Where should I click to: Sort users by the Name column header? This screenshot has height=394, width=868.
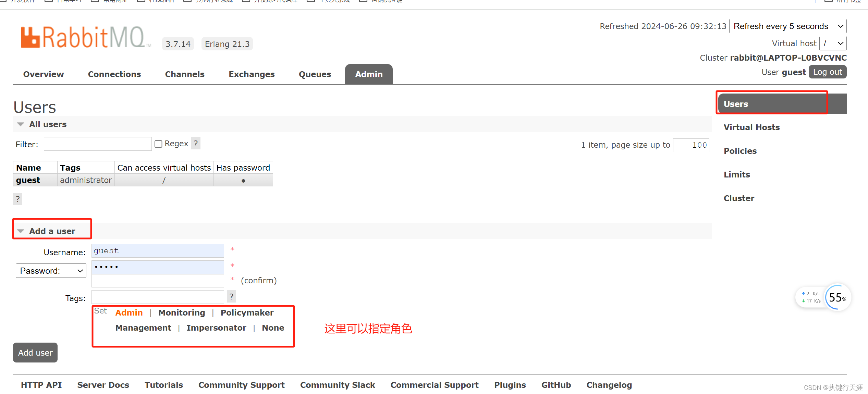(28, 168)
